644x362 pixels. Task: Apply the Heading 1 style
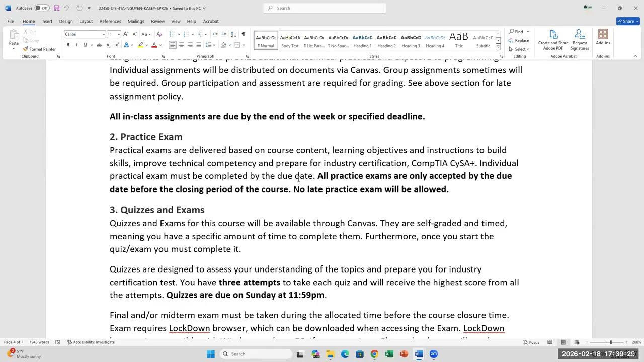click(362, 40)
